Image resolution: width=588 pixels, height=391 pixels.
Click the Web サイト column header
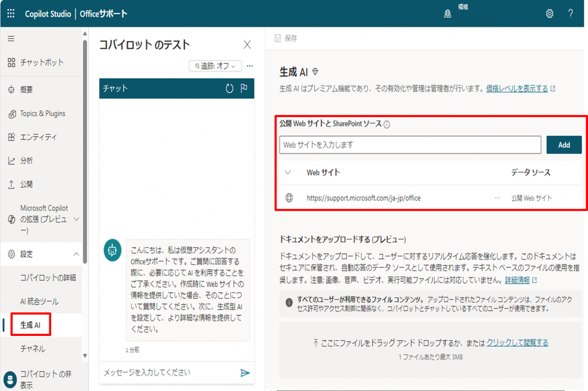[323, 172]
